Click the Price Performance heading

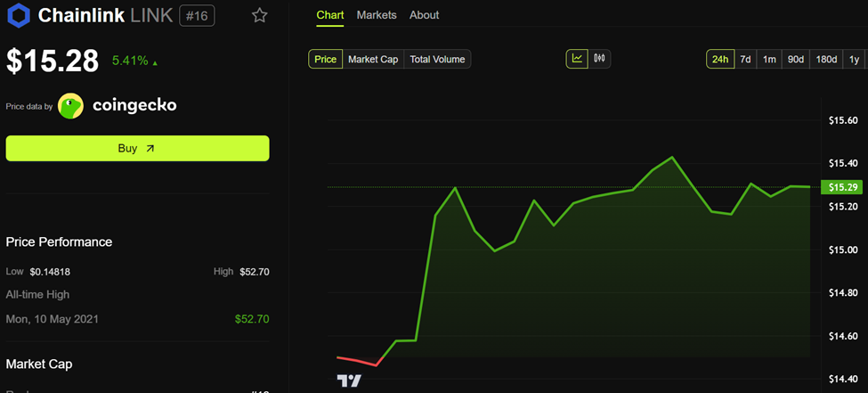pos(59,242)
